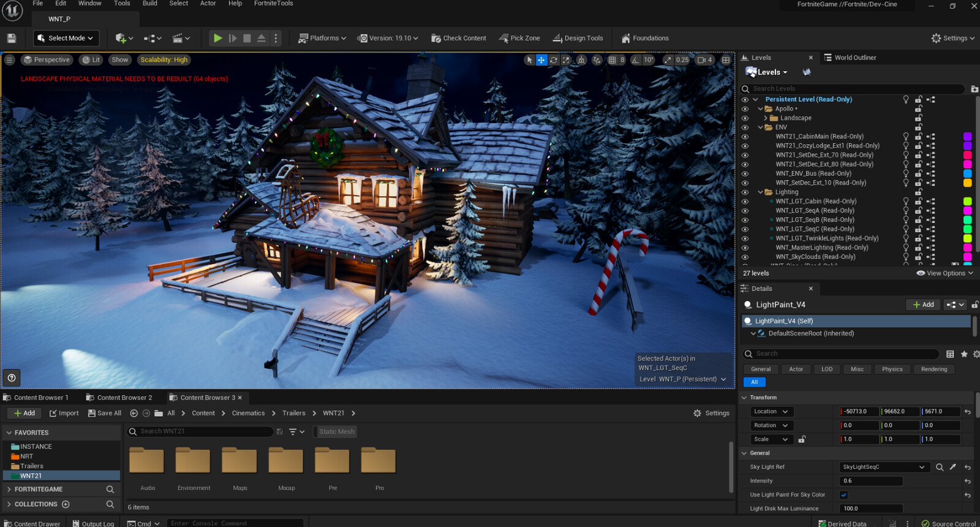Open the cinematics clapperboard menu
This screenshot has height=527, width=980.
tap(181, 38)
